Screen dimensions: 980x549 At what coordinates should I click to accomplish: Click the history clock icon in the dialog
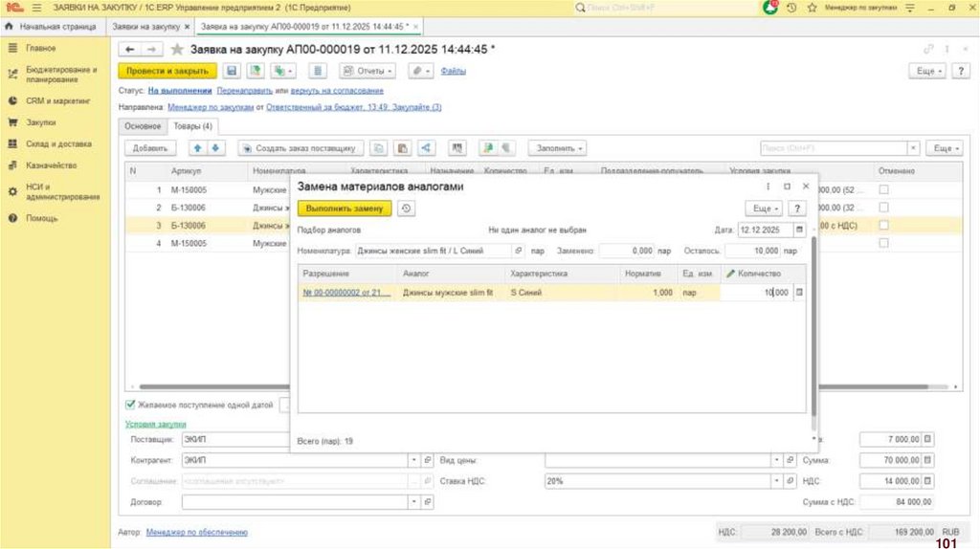click(407, 208)
